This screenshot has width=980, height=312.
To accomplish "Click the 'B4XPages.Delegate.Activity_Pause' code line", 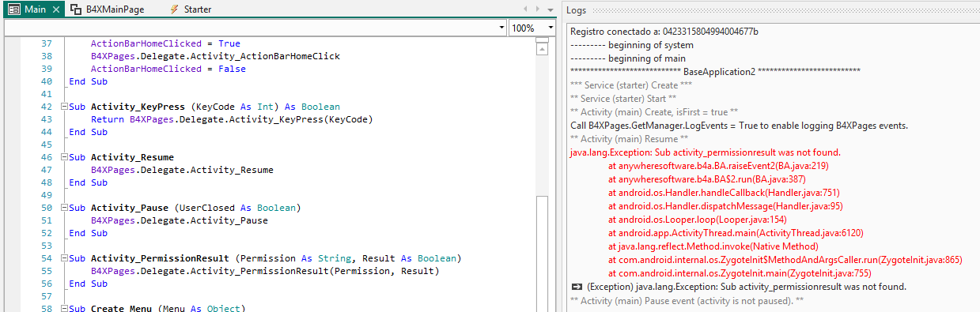I will pos(179,220).
